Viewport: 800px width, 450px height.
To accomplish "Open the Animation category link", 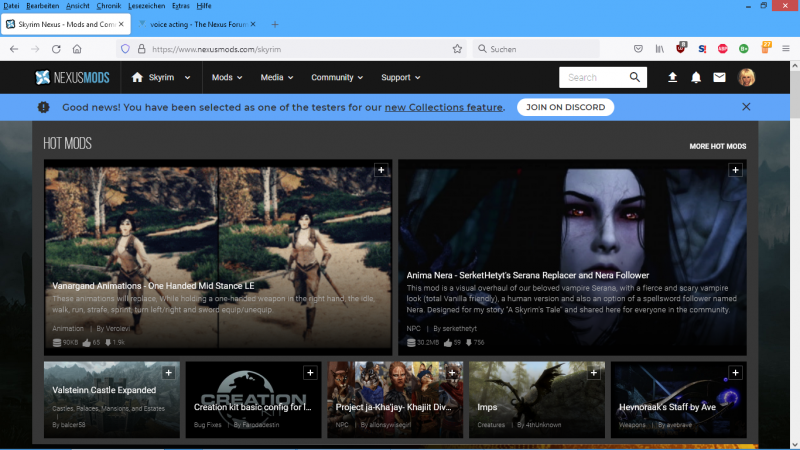I will [x=67, y=329].
